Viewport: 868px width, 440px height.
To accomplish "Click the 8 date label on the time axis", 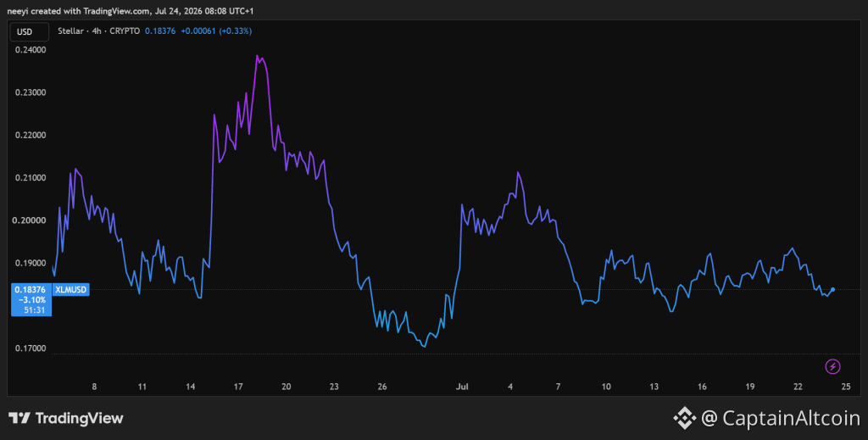I will [94, 387].
